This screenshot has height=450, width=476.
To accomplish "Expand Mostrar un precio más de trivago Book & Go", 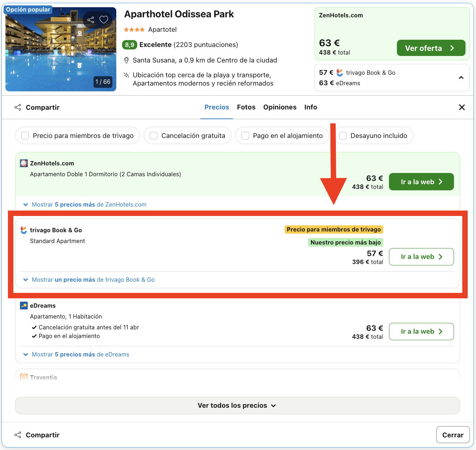I will [89, 280].
